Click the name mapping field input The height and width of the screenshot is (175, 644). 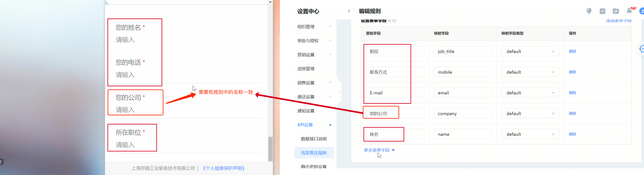463,134
